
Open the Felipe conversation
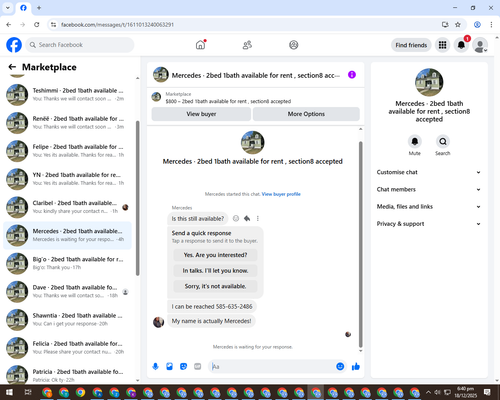tap(67, 151)
